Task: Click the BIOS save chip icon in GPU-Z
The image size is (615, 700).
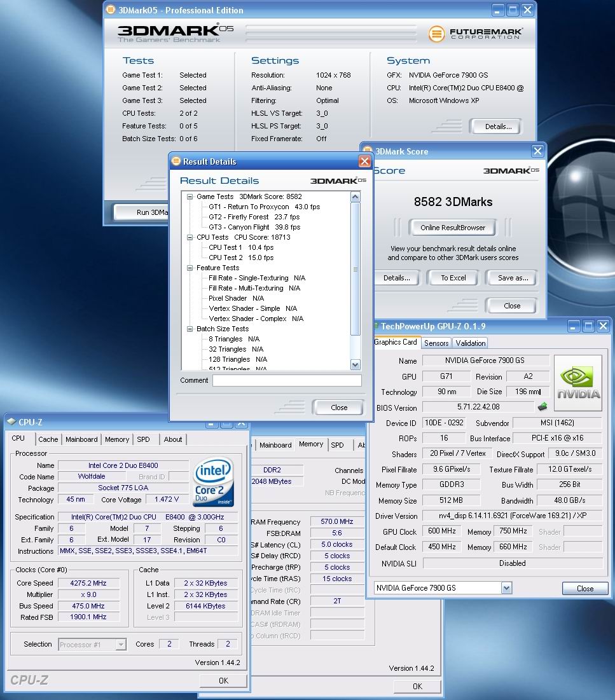Action: (x=542, y=407)
